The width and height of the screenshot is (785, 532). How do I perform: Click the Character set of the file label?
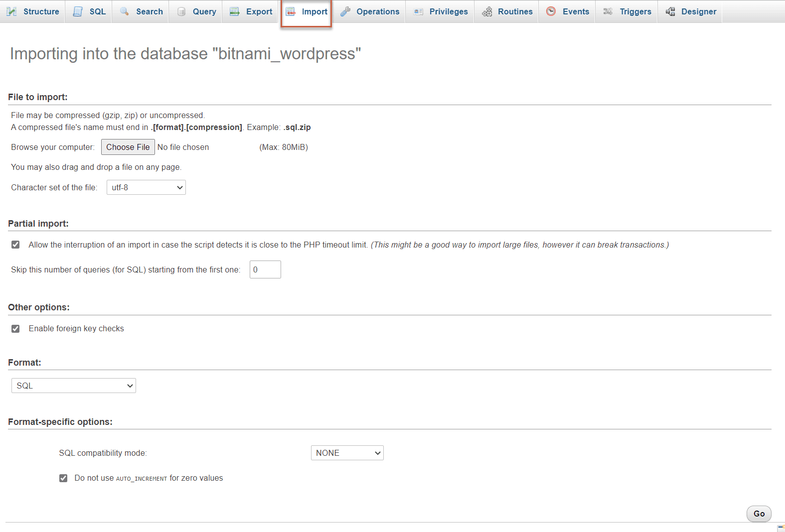pos(54,187)
